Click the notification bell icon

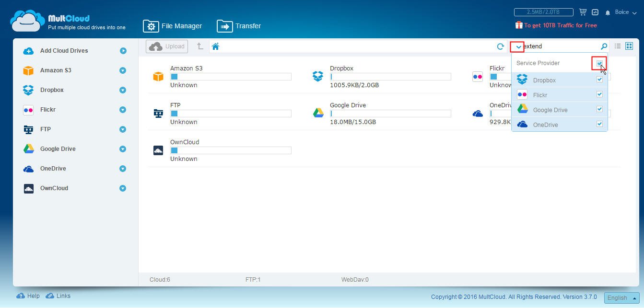(x=608, y=12)
